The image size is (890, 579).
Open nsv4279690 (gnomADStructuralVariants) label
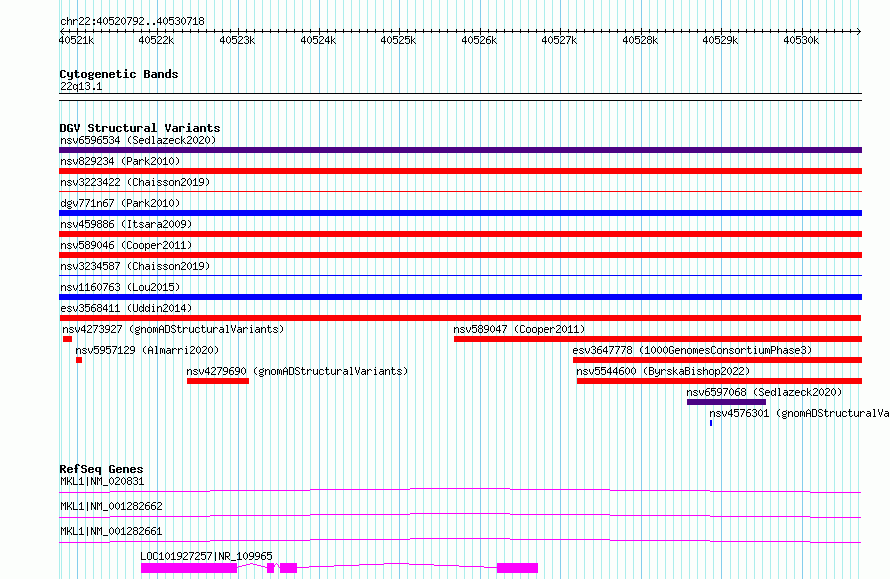297,371
